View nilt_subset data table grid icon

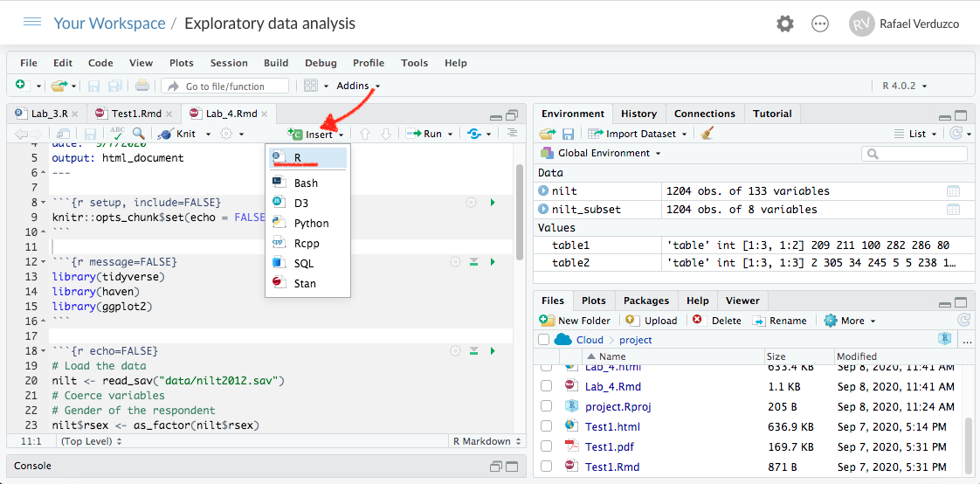953,210
